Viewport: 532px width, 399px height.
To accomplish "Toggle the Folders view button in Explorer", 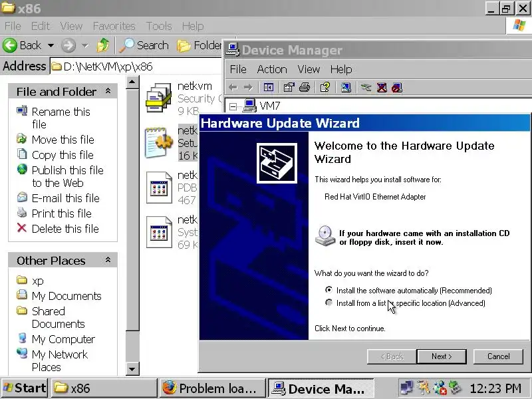I will [199, 45].
